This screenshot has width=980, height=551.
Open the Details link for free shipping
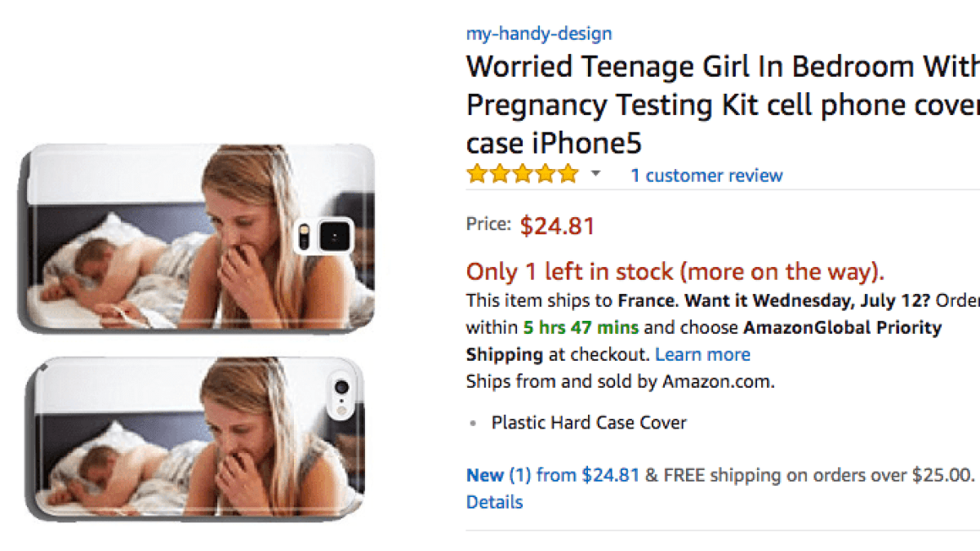pyautogui.click(x=494, y=502)
